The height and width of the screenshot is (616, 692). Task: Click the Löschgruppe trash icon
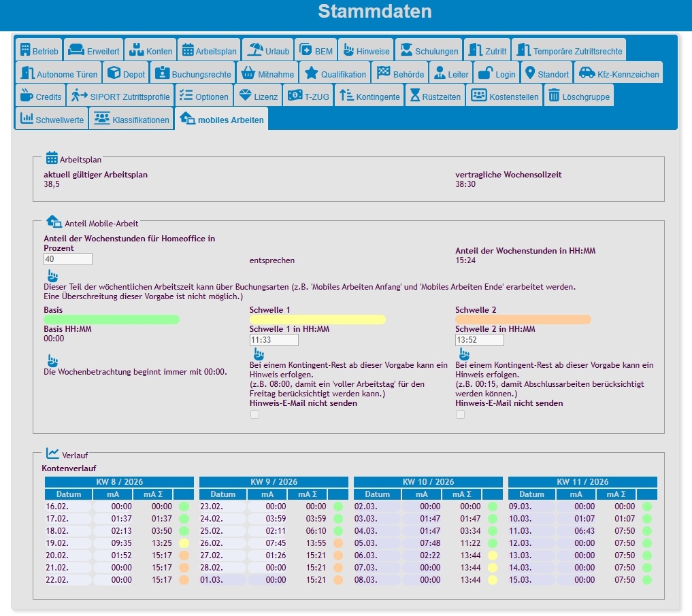pos(554,95)
